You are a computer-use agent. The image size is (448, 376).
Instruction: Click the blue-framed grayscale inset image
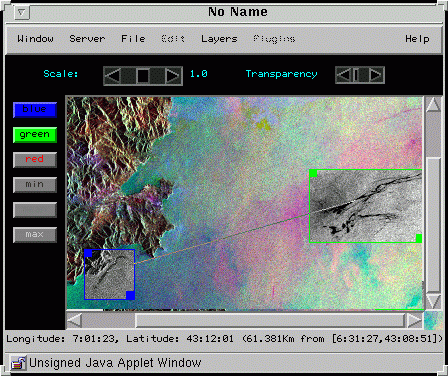[109, 274]
